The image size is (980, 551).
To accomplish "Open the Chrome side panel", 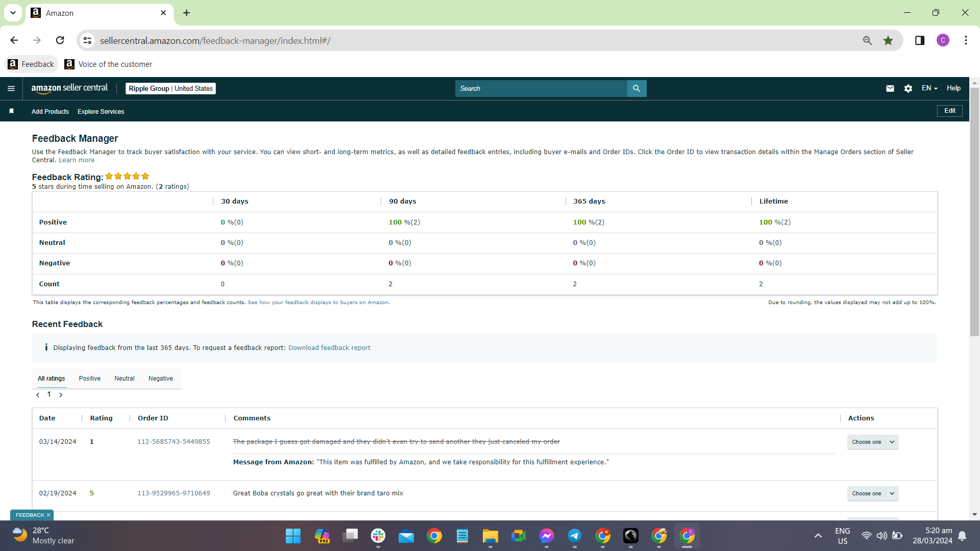I will pos(920,40).
